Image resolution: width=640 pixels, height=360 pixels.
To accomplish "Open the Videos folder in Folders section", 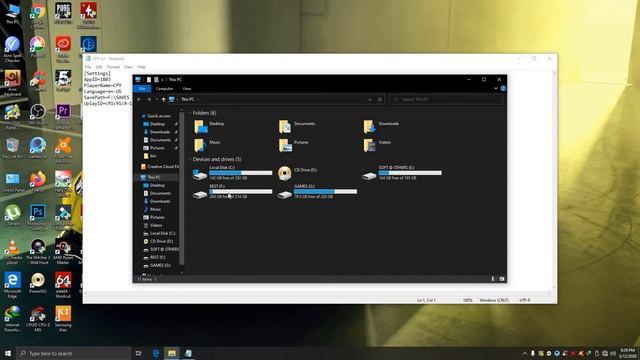I will 377,145.
